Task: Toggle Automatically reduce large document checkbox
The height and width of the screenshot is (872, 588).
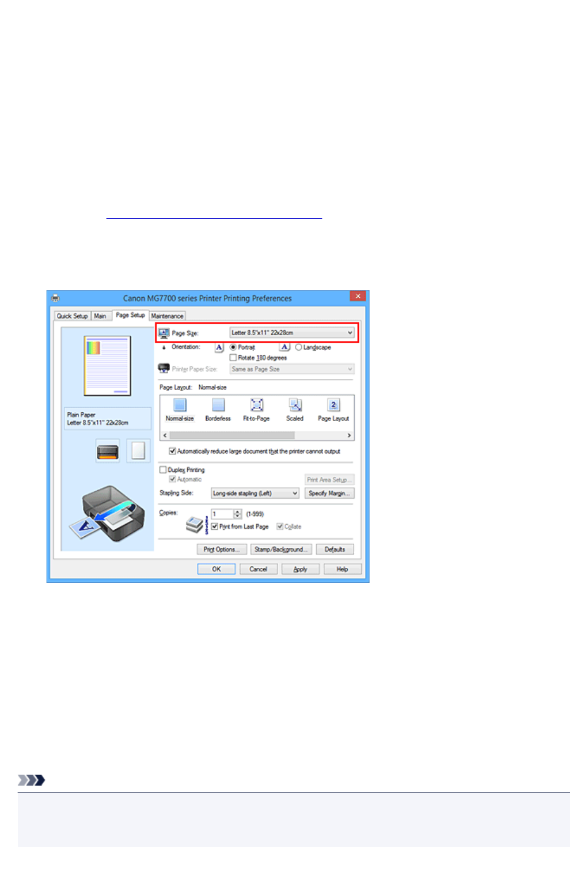Action: [172, 451]
